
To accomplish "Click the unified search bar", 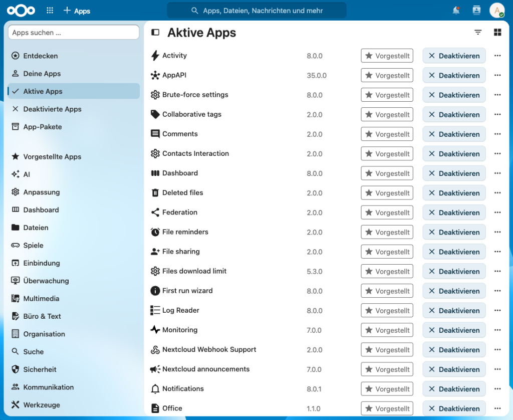I will click(x=256, y=11).
